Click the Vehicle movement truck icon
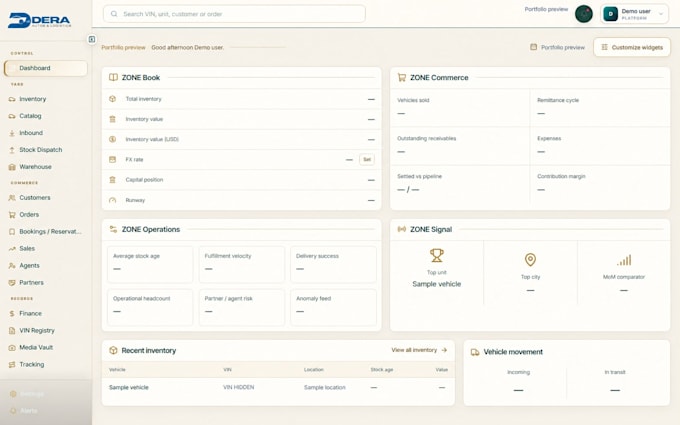The image size is (680, 425). coord(475,352)
